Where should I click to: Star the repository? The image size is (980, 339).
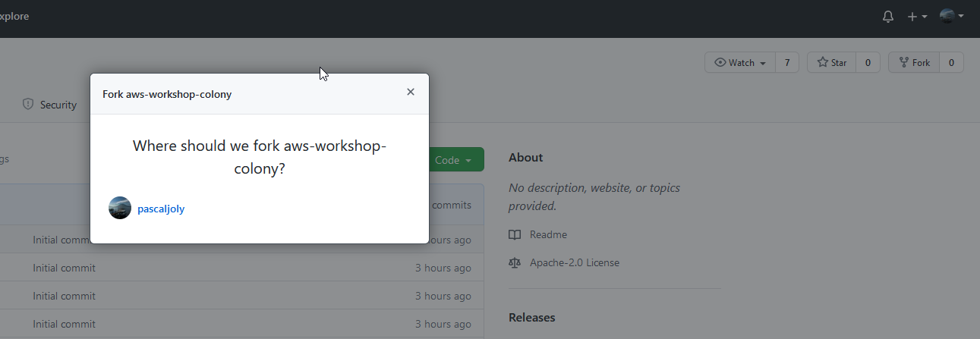point(831,62)
